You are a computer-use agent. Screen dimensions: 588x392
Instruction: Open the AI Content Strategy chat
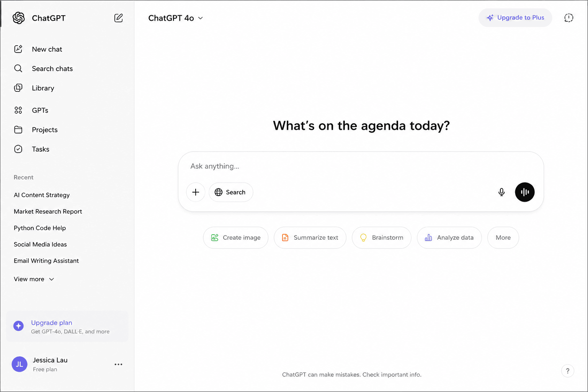click(42, 195)
